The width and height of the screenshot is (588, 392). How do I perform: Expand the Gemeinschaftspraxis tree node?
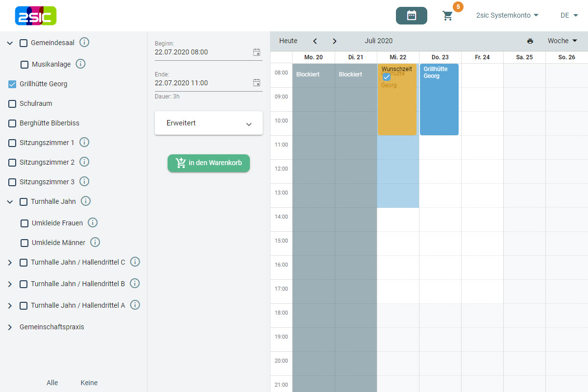[10, 327]
